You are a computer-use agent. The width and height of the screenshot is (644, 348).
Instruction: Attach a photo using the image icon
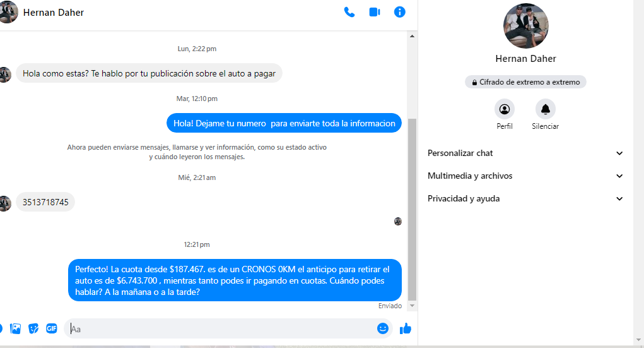[x=16, y=328]
